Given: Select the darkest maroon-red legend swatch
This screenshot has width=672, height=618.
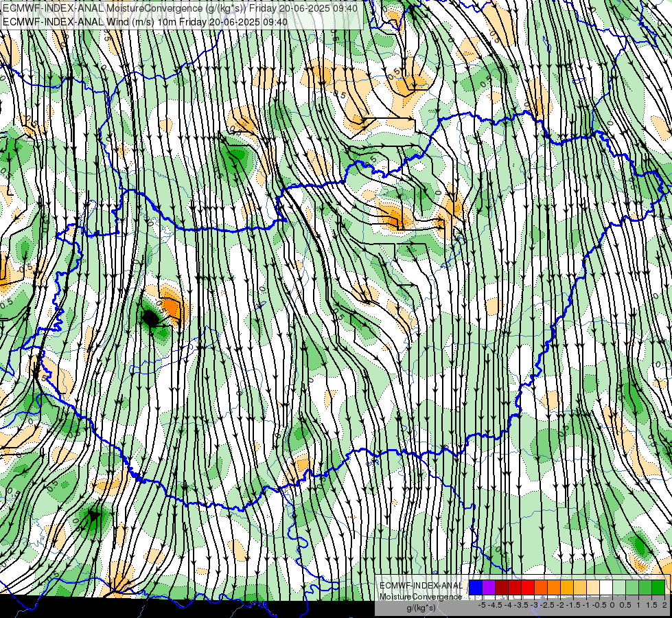Looking at the screenshot, I should click(x=502, y=587).
